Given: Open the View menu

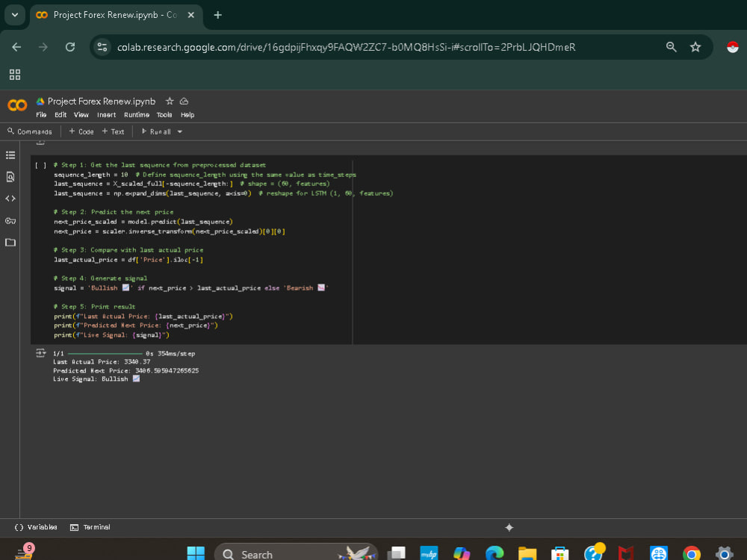Looking at the screenshot, I should click(x=81, y=115).
